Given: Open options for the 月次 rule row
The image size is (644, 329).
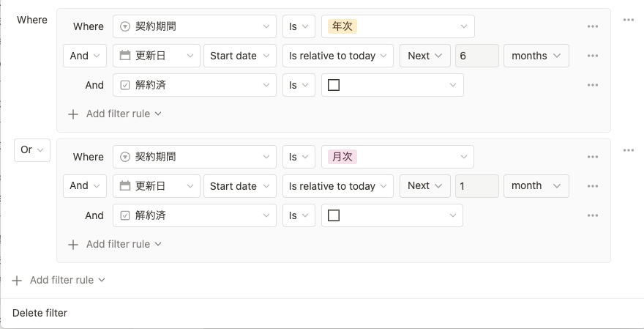Looking at the screenshot, I should [x=593, y=157].
